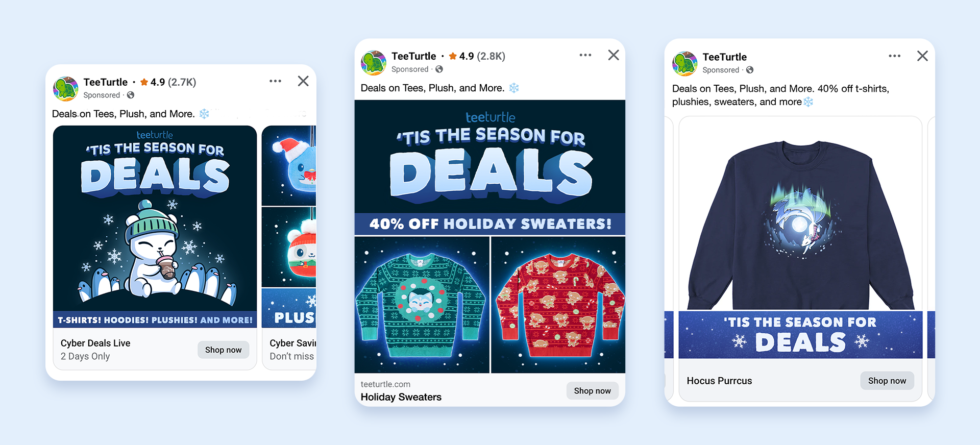
Task: Click the globe icon beside Sponsored in the middle ad
Action: tap(439, 69)
